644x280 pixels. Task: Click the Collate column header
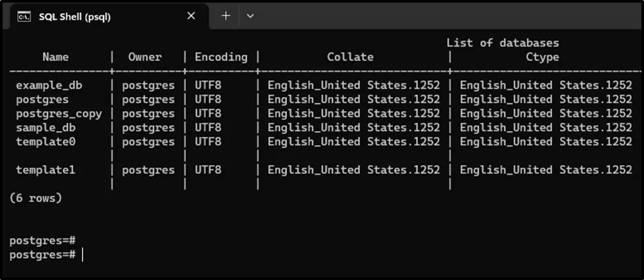tap(350, 57)
